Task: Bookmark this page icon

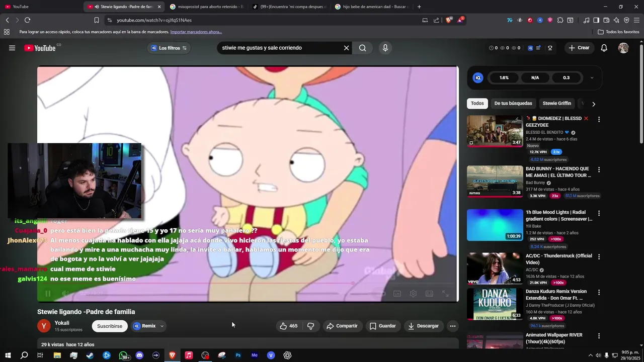Action: (x=97, y=20)
